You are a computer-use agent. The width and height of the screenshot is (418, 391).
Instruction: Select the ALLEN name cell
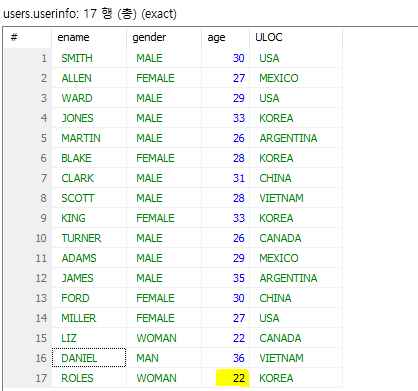[x=89, y=78]
